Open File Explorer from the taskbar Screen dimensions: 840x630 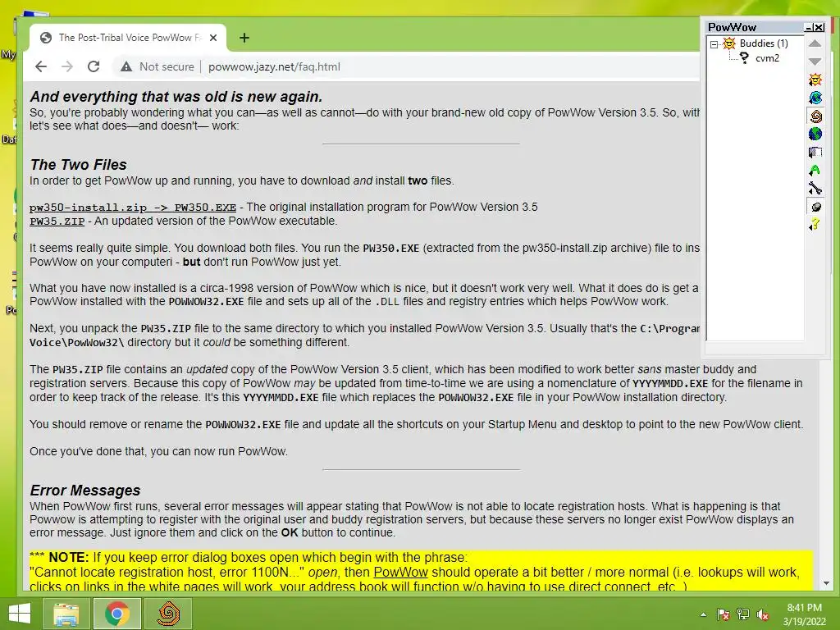coord(66,614)
